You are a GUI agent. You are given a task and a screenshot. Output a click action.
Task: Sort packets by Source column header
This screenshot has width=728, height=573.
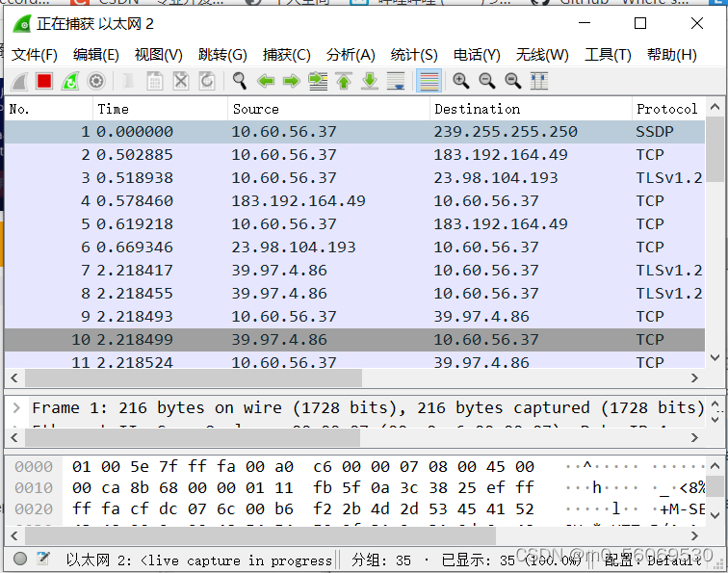256,109
